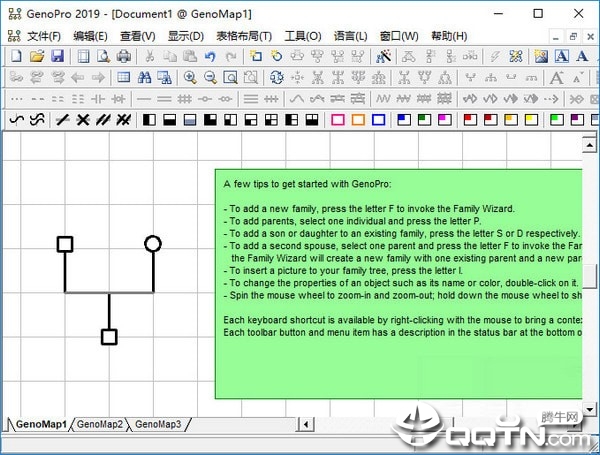Toggle the X cross marker symbol

point(83,120)
